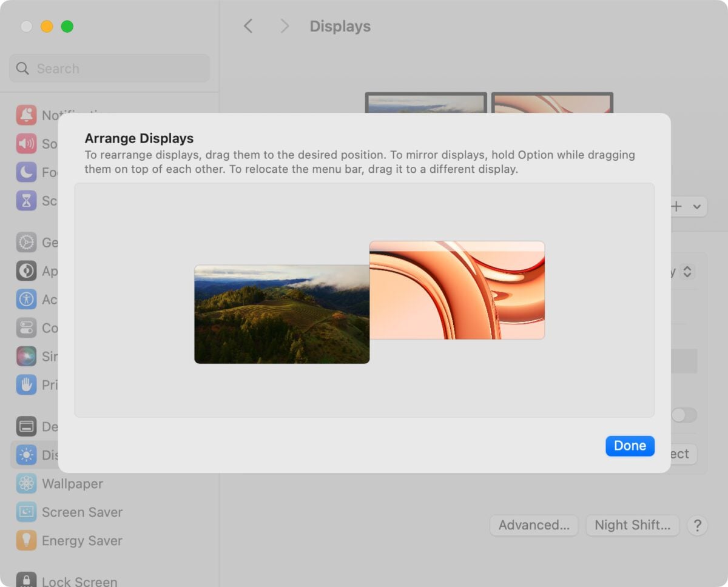Image resolution: width=728 pixels, height=587 pixels.
Task: Expand the resolution dropdown on the right panel
Action: point(688,272)
